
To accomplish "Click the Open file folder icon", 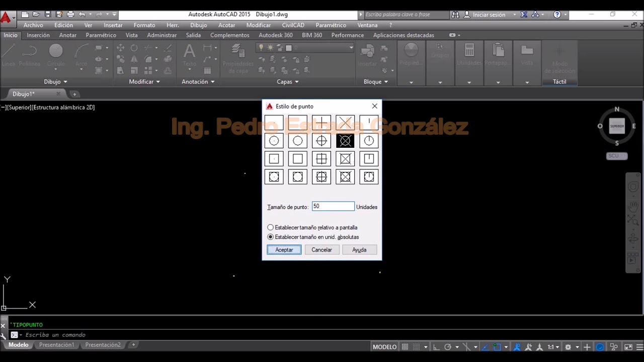I will click(x=36, y=15).
